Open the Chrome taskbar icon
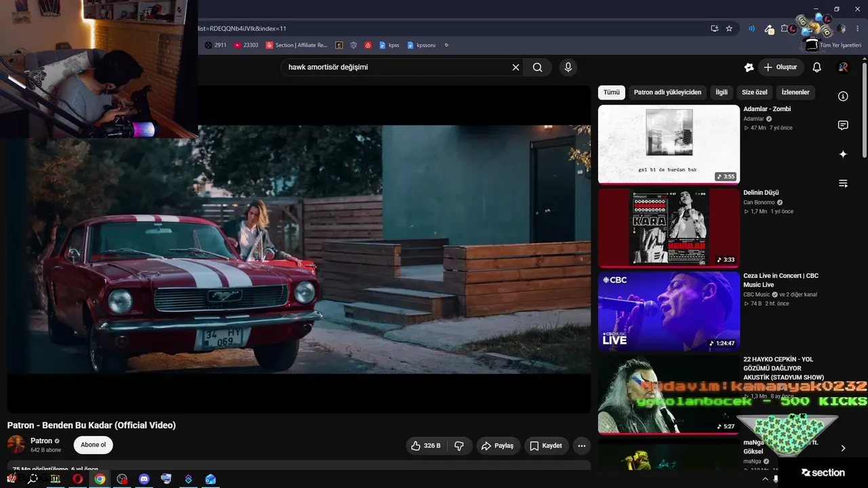 tap(100, 479)
